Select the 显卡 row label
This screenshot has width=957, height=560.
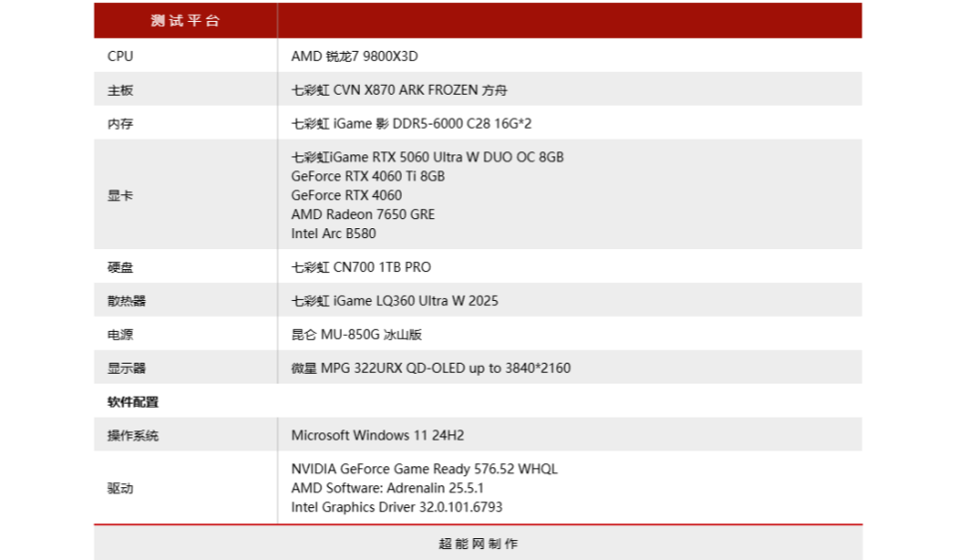pos(121,195)
